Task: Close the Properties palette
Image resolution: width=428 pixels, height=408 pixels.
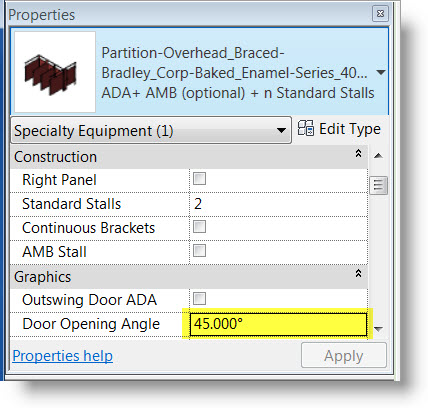Action: [380, 14]
